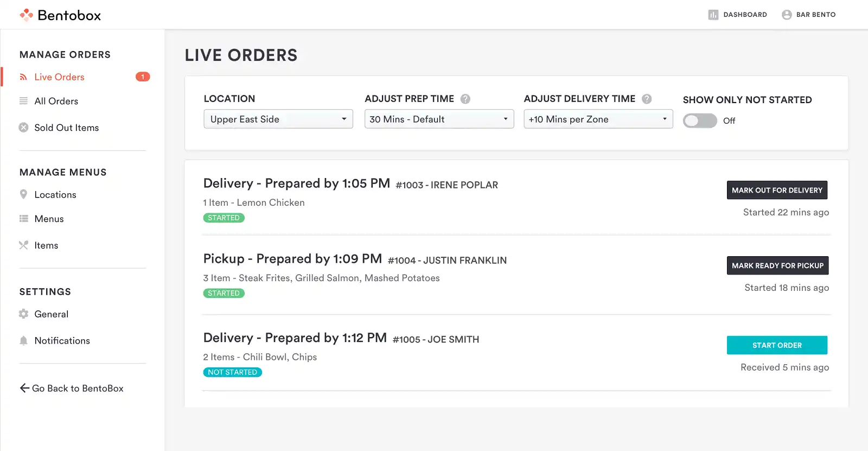Click the Locations pin icon
This screenshot has height=451, width=868.
click(x=24, y=194)
